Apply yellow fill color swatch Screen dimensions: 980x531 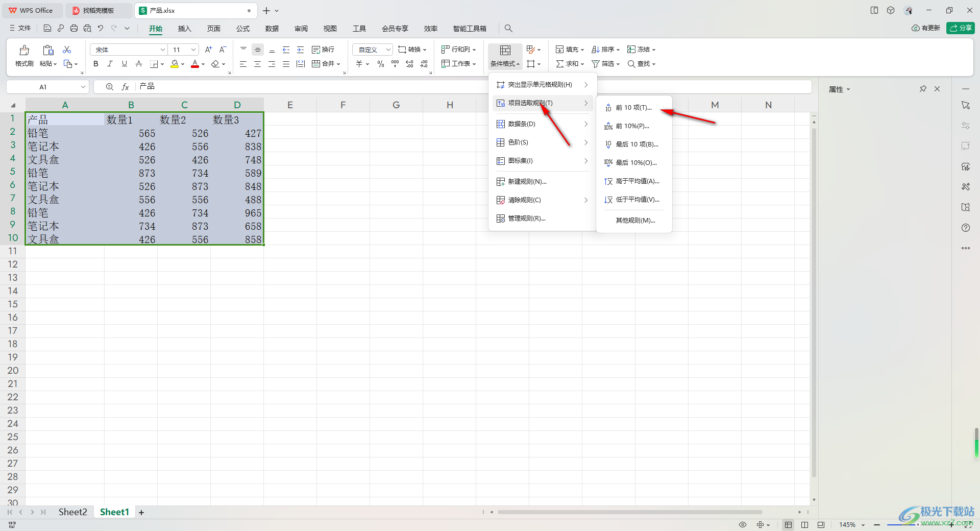coord(175,64)
